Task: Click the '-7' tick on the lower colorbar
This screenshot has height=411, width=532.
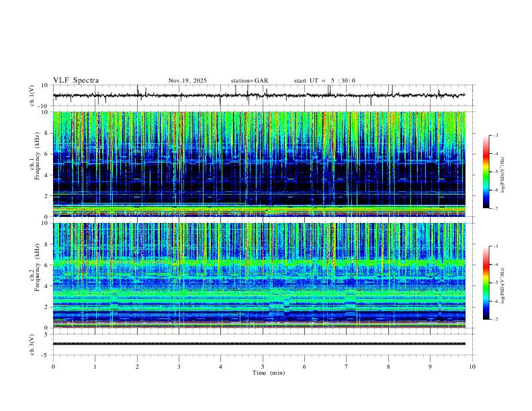Action: click(495, 319)
